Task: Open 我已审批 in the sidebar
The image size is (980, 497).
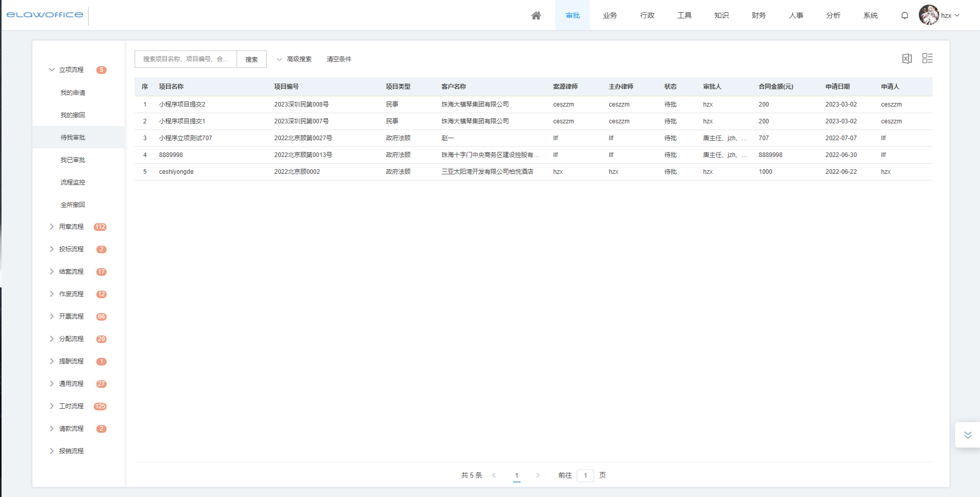Action: 73,160
